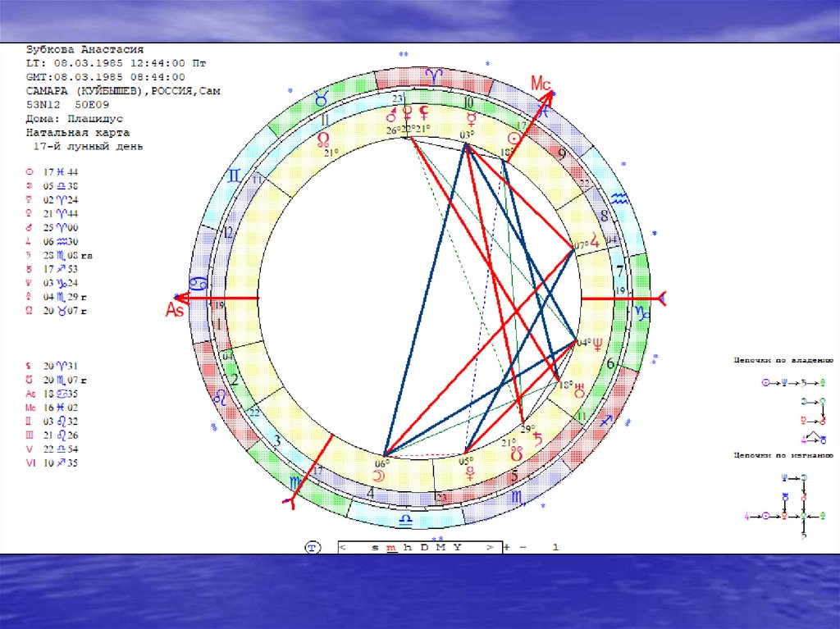
Task: Step time forward with right arrow
Action: click(x=489, y=547)
